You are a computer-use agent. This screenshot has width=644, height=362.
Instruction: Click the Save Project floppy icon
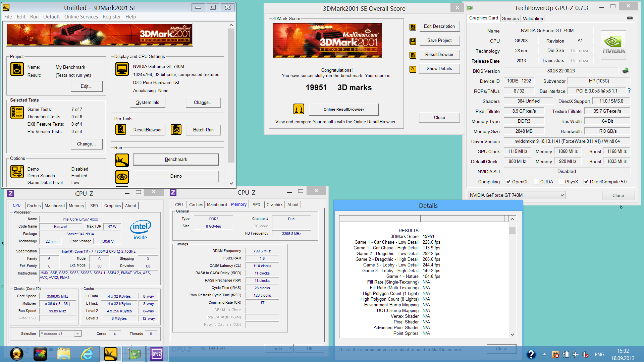[x=413, y=41]
